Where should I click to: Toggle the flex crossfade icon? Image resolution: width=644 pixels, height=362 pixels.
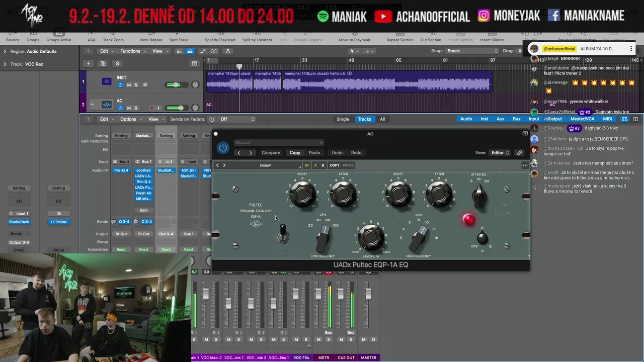click(x=214, y=51)
